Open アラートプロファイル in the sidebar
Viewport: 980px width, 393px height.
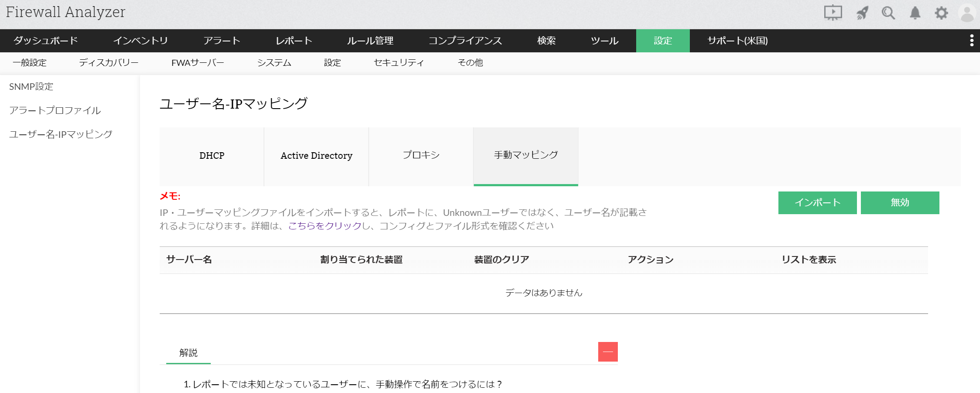click(x=55, y=110)
